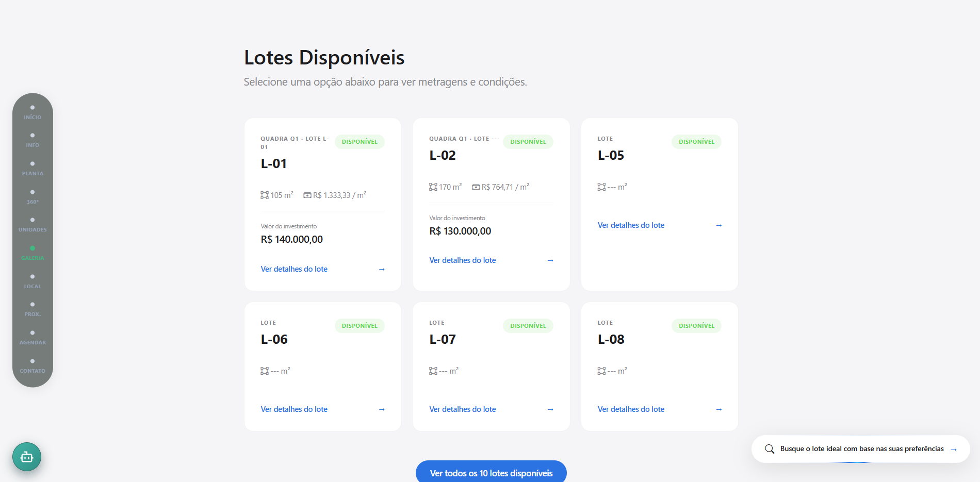This screenshot has height=482, width=980.
Task: Click the area measurement icon on lot L-01
Action: (x=265, y=194)
